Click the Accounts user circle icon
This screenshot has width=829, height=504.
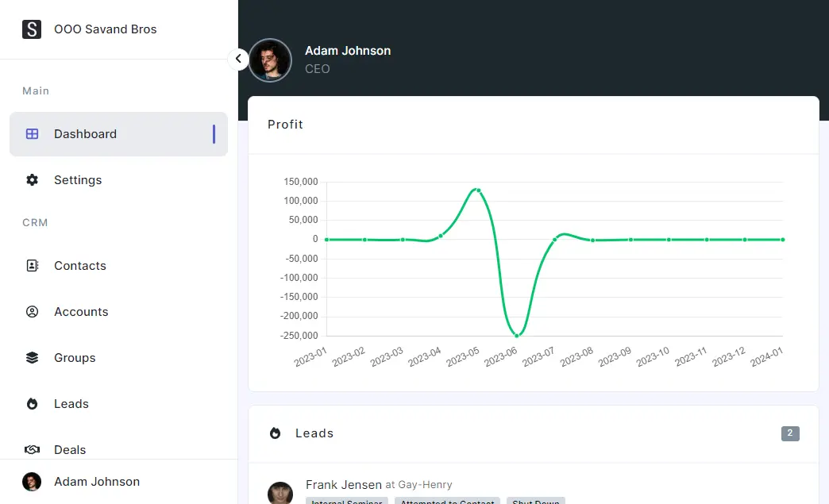33,312
